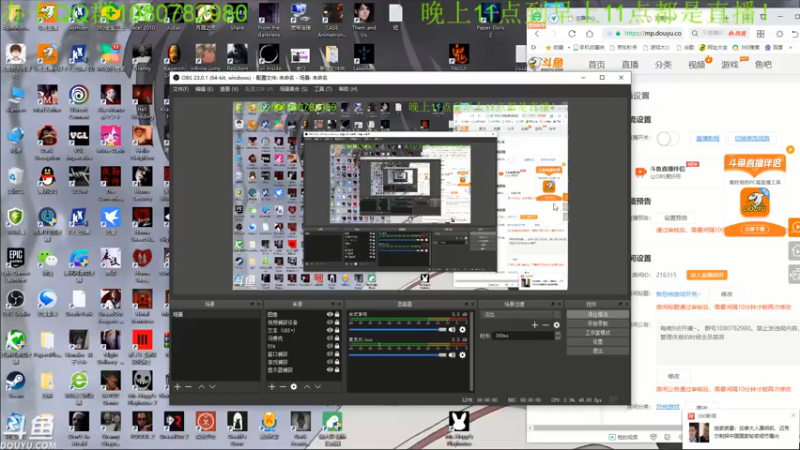Open the browser extensions grid icon
The image size is (800, 450).
(x=760, y=34)
